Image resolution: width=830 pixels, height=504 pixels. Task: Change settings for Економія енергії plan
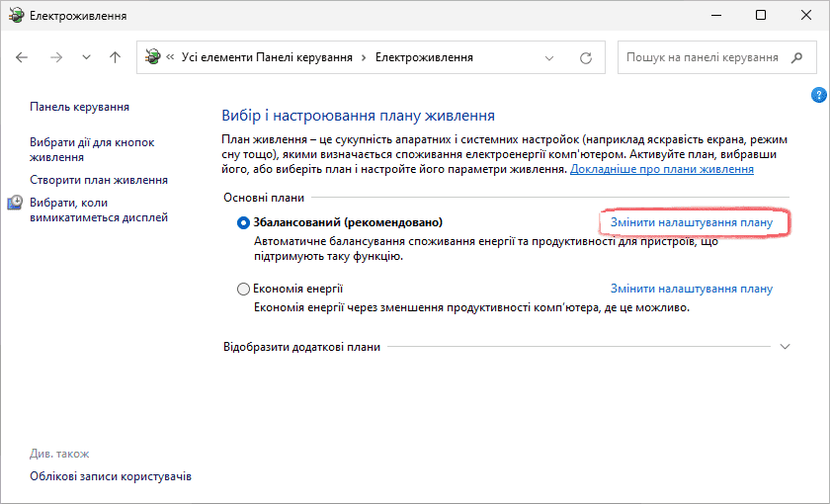pyautogui.click(x=692, y=289)
